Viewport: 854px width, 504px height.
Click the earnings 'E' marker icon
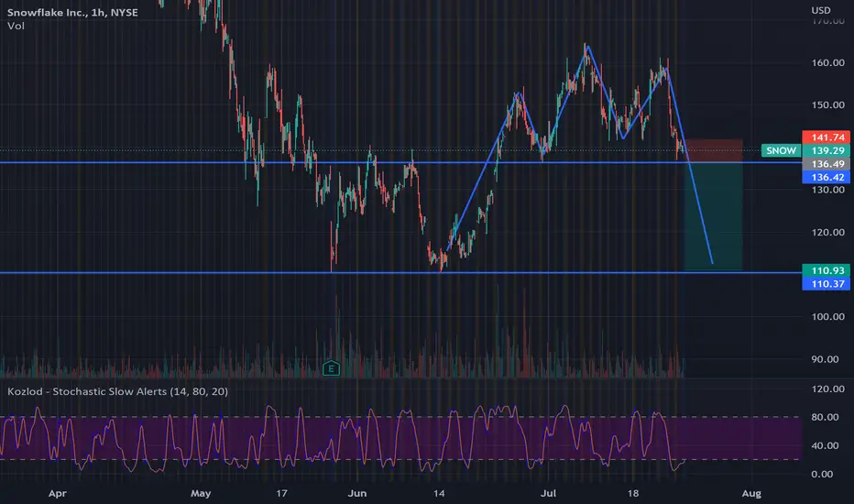coord(331,368)
